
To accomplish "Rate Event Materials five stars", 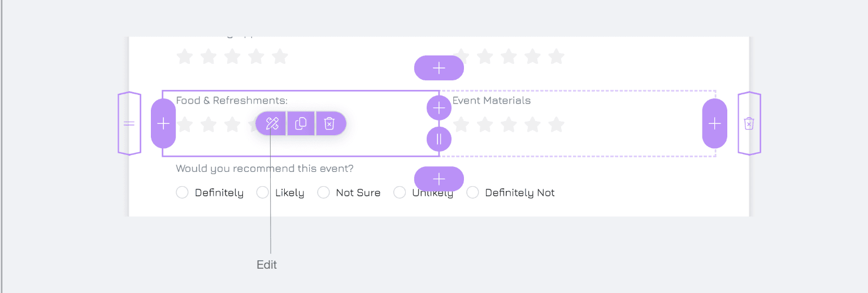I will 557,124.
